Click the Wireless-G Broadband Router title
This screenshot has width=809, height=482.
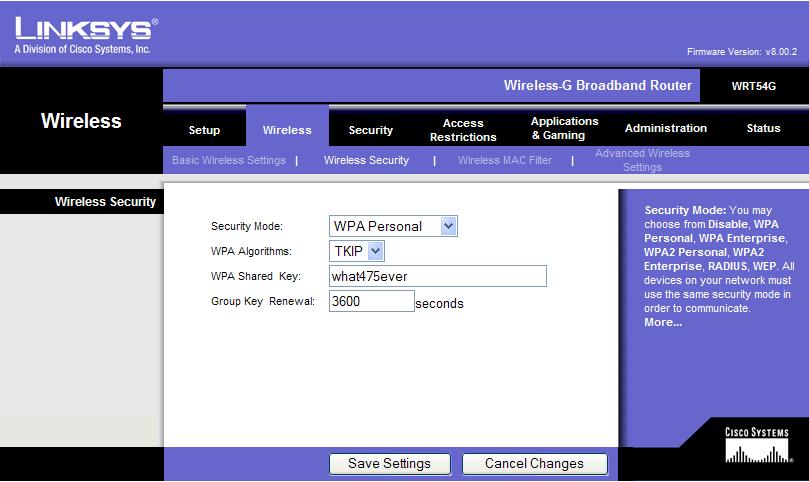tap(597, 85)
